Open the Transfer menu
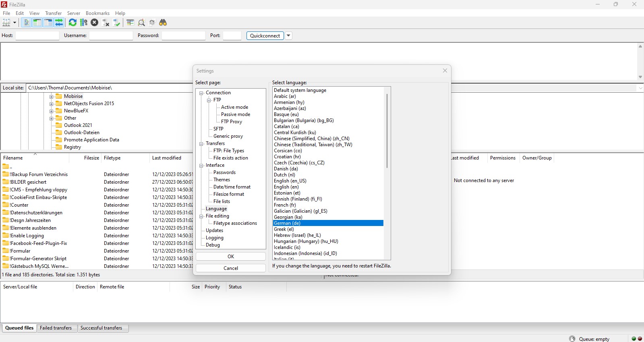This screenshot has width=644, height=342. [x=53, y=13]
